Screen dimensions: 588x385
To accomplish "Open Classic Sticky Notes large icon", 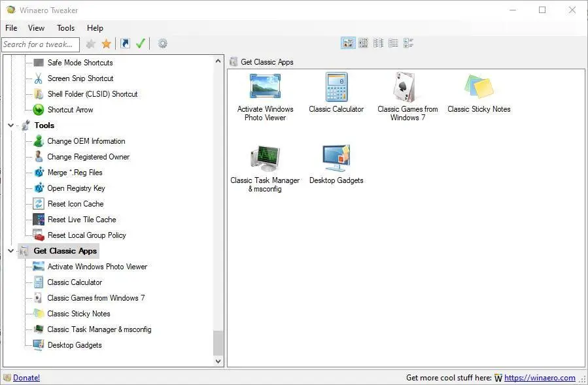I will pos(479,86).
